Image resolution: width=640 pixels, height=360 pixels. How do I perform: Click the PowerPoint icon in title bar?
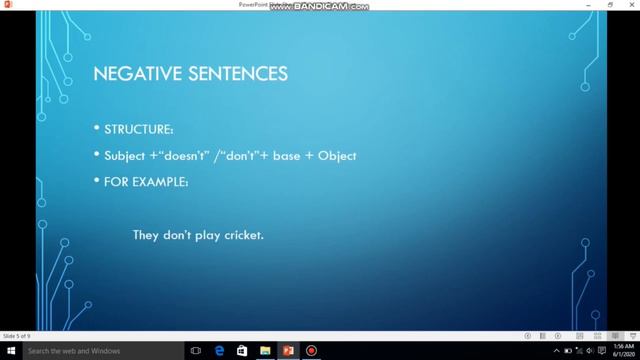pos(8,4)
